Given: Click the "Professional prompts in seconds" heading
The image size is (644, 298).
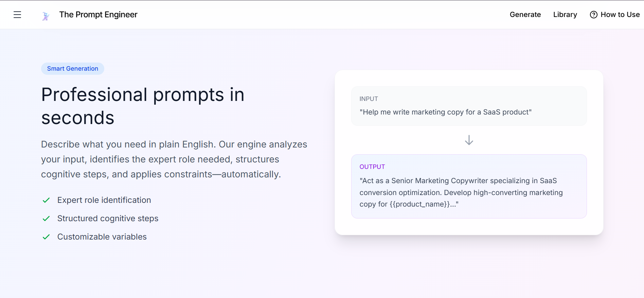Looking at the screenshot, I should 143,106.
